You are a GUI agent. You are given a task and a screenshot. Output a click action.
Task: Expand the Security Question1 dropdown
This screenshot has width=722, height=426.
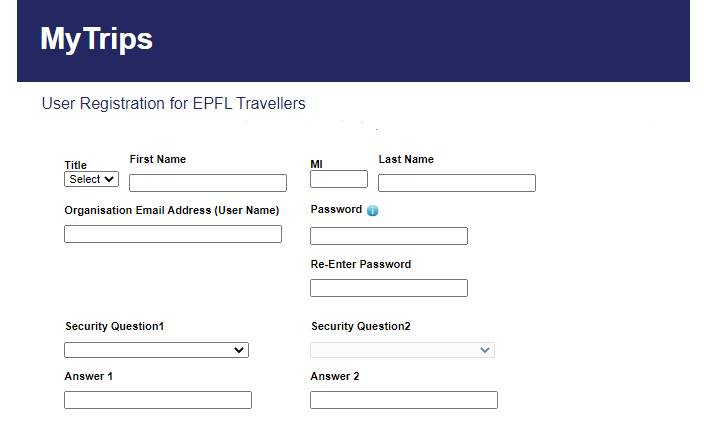pyautogui.click(x=156, y=350)
